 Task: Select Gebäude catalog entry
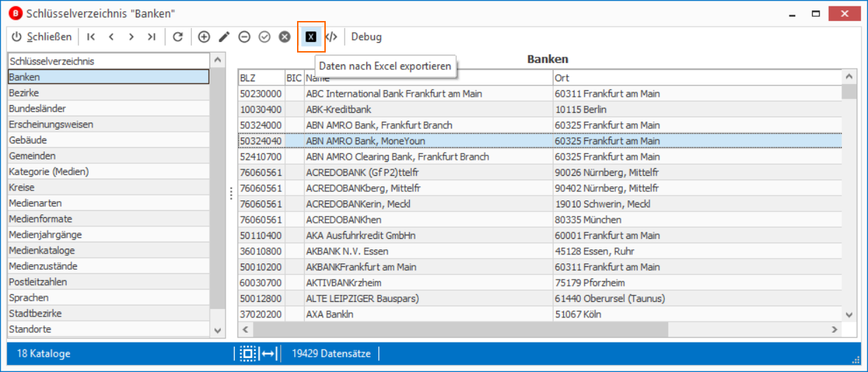[x=109, y=140]
